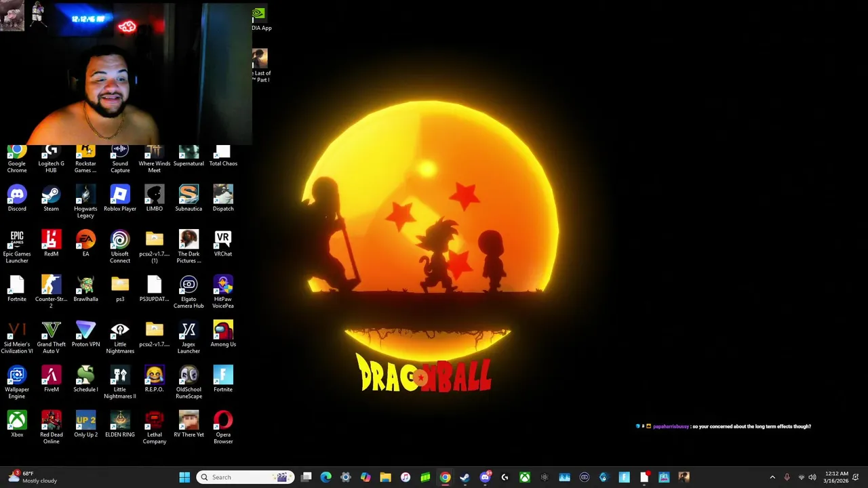
Task: Open Xbox desktop shortcut
Action: point(17,425)
